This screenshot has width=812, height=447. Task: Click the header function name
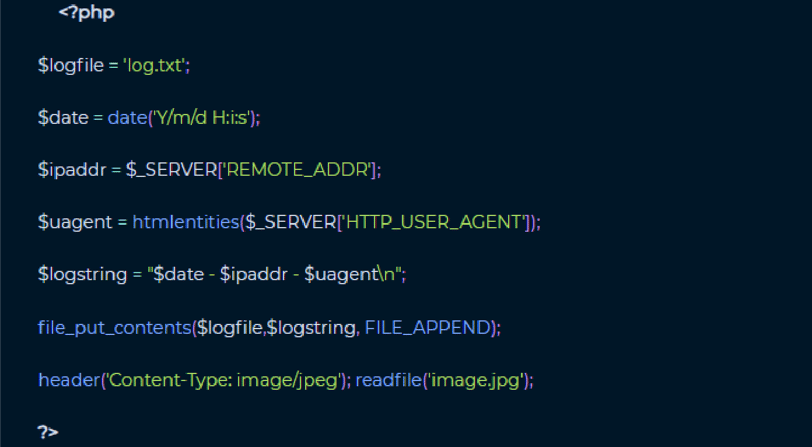[69, 380]
